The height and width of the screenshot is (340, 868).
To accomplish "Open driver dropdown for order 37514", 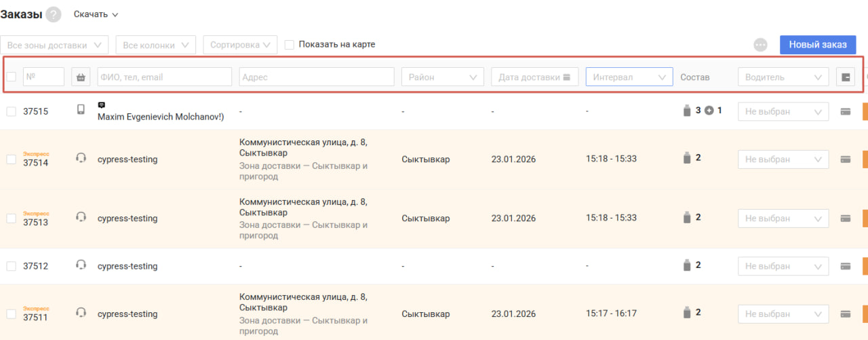I will pos(783,159).
